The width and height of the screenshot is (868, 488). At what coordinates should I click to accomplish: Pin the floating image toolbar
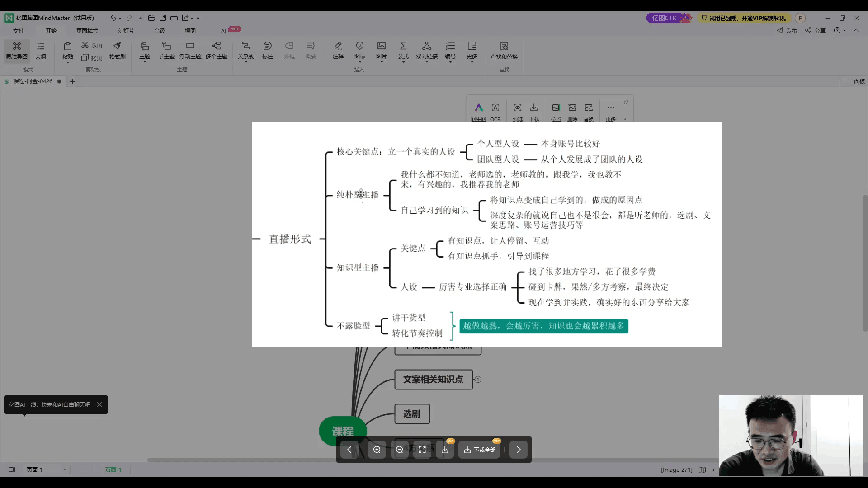coord(626,103)
